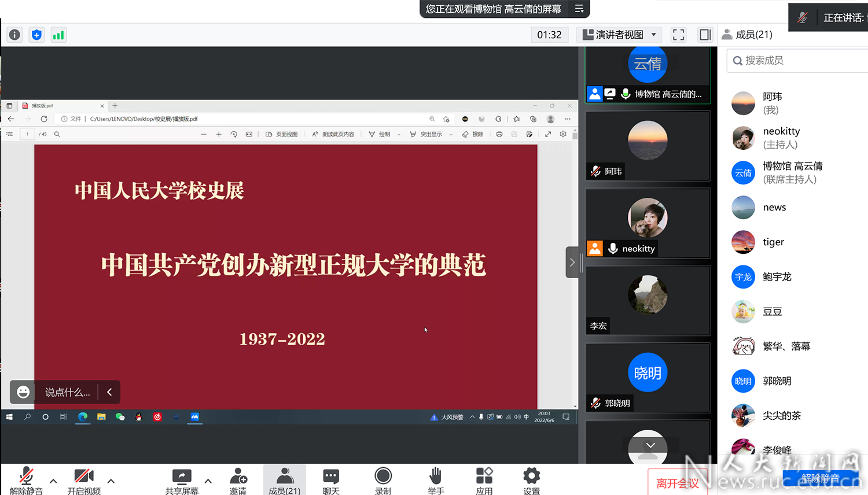
Task: Expand audio options arrow beside unmute
Action: pos(53,481)
